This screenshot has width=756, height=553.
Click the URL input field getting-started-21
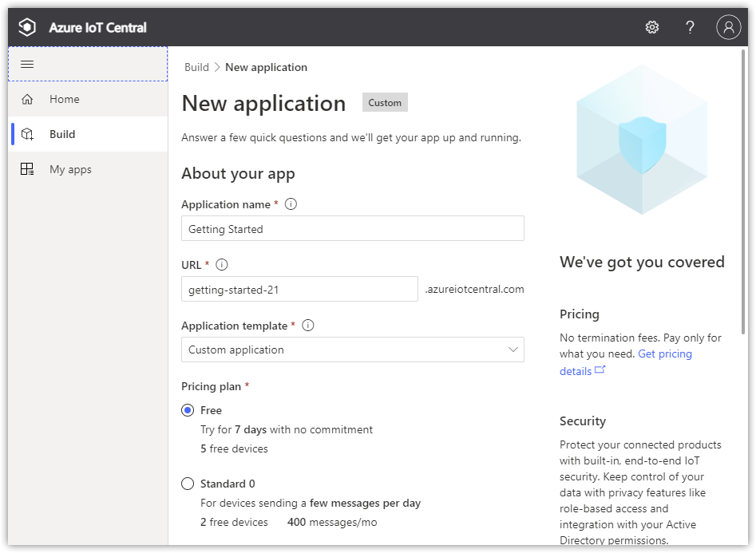(299, 290)
